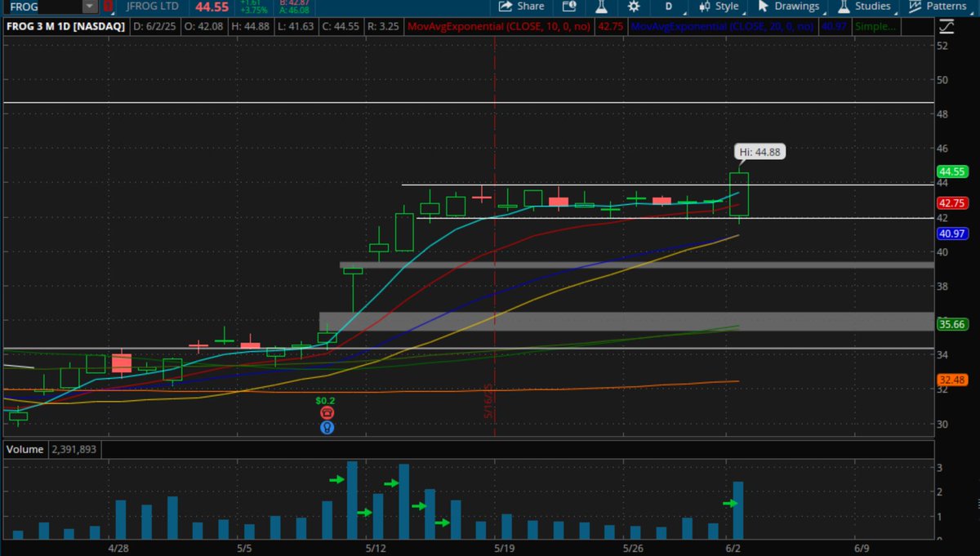Image resolution: width=980 pixels, height=556 pixels.
Task: Click the 5/26 date on time axis
Action: click(x=634, y=549)
